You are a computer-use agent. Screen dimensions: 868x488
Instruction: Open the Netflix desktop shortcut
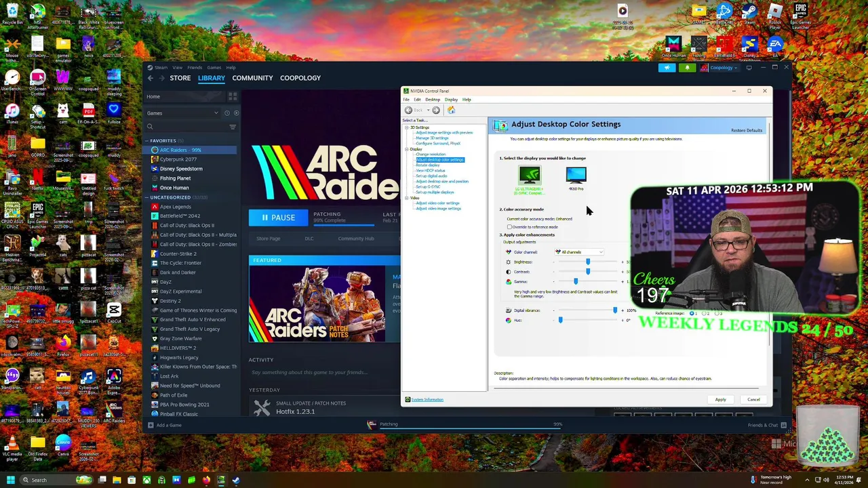(x=37, y=179)
